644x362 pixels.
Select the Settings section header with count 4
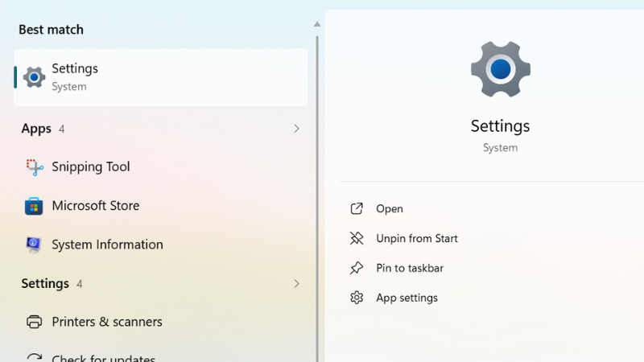[52, 284]
